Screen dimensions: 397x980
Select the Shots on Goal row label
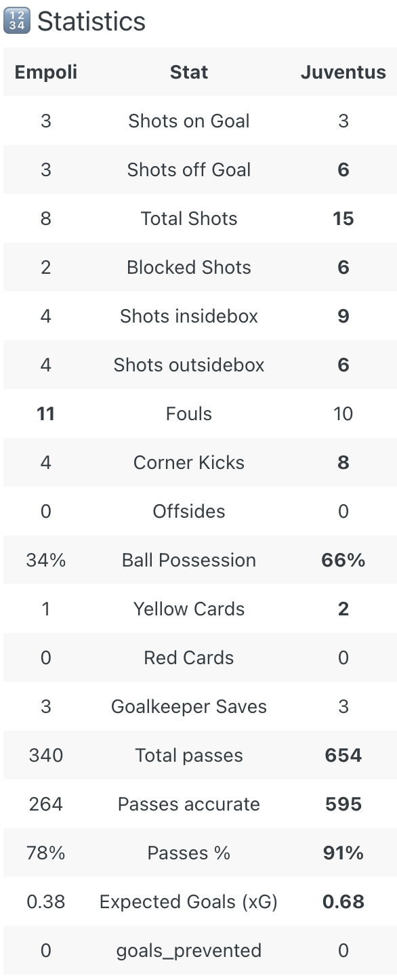point(189,121)
